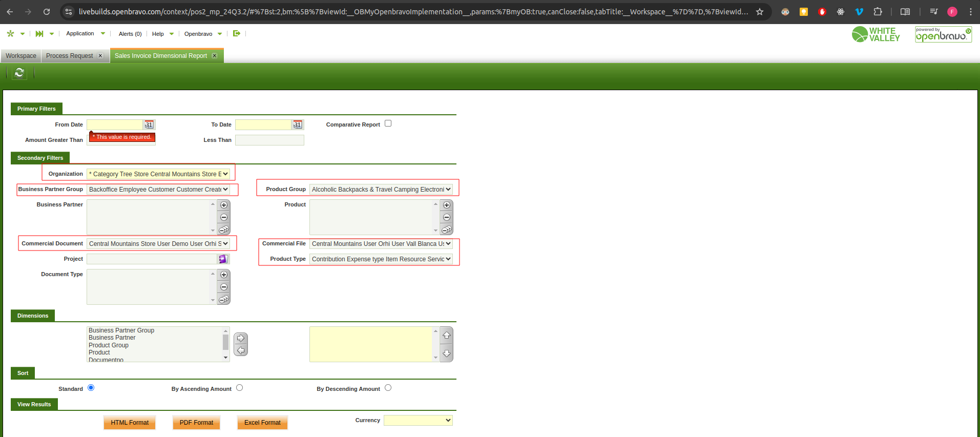Click the Less Than amount field

click(x=269, y=140)
